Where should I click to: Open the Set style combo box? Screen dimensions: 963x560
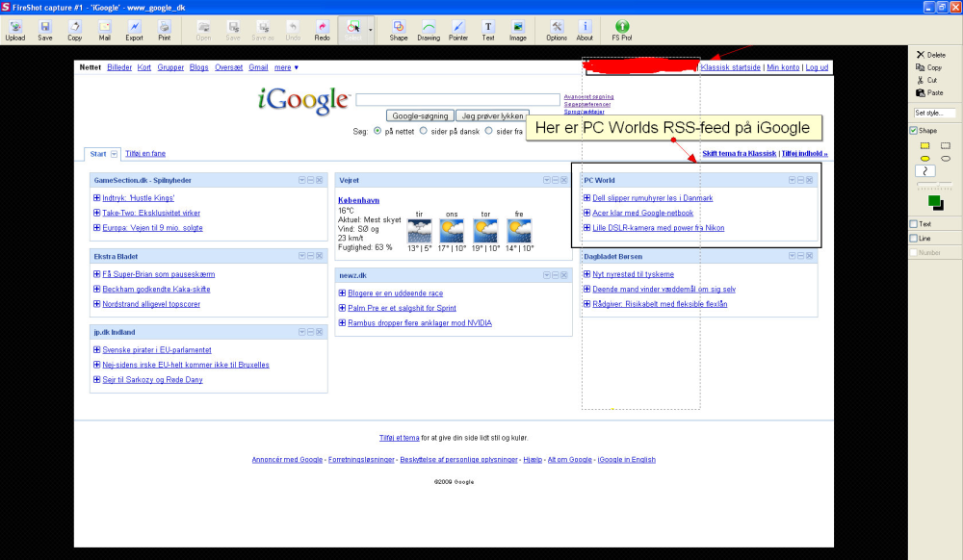point(934,114)
